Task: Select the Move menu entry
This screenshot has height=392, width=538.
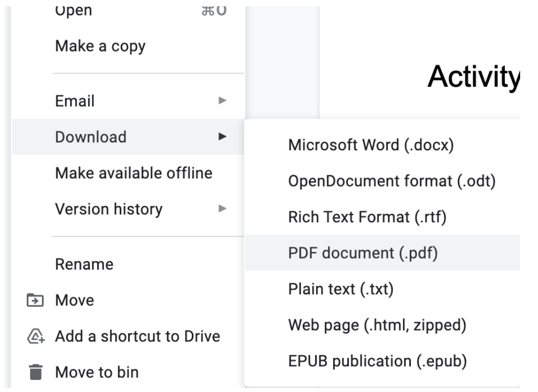Action: pos(128,301)
